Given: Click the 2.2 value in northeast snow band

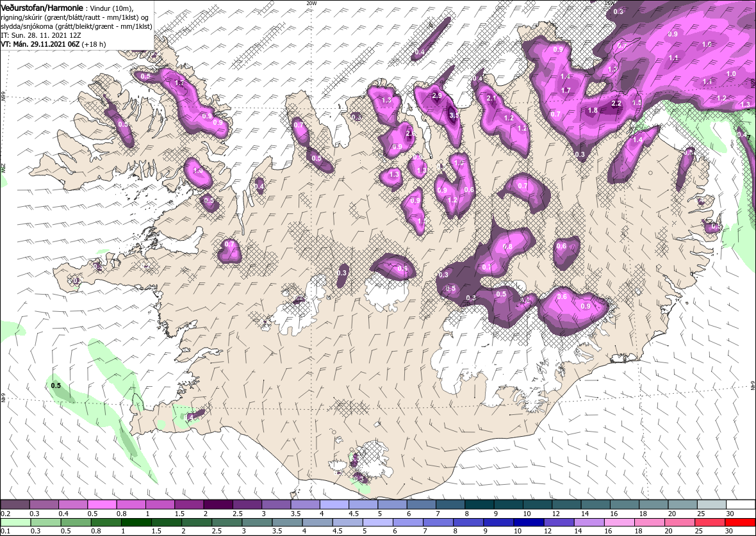Looking at the screenshot, I should (616, 104).
